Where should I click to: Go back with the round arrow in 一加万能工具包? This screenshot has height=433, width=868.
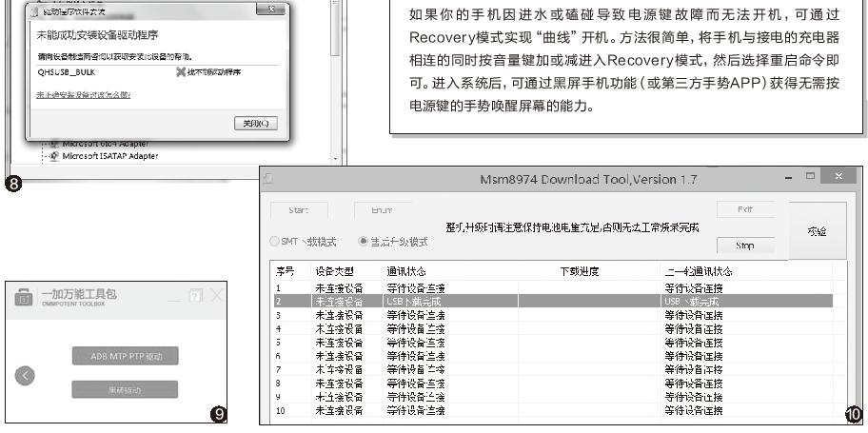(x=25, y=376)
